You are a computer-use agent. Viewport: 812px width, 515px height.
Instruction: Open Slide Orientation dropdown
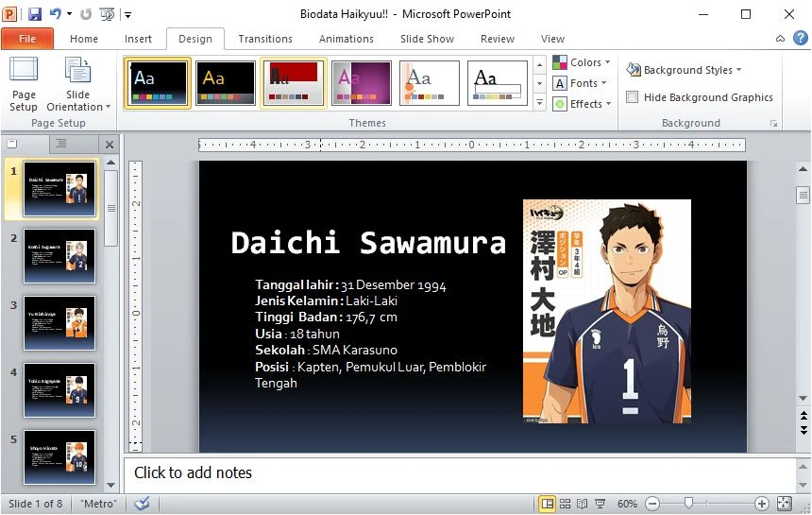click(x=78, y=84)
